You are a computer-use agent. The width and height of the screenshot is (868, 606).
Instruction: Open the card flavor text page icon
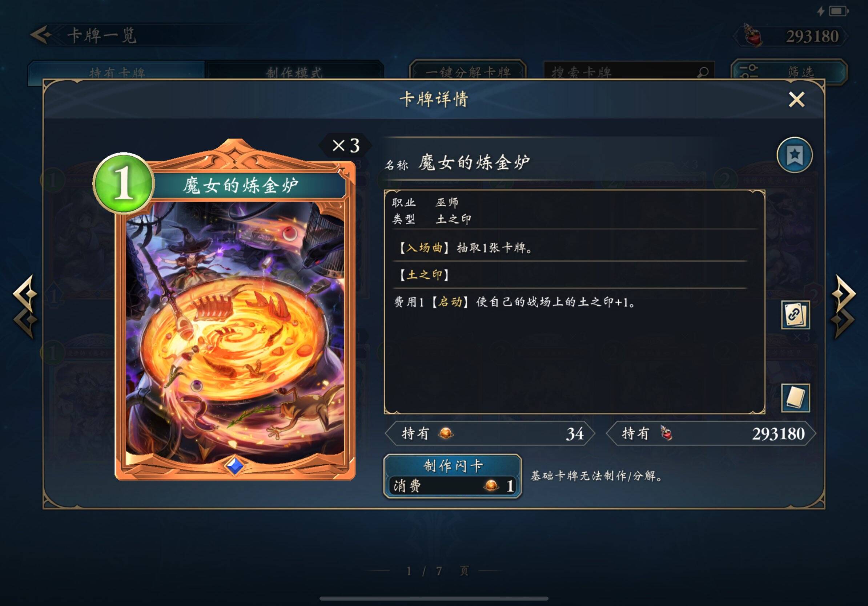[795, 398]
